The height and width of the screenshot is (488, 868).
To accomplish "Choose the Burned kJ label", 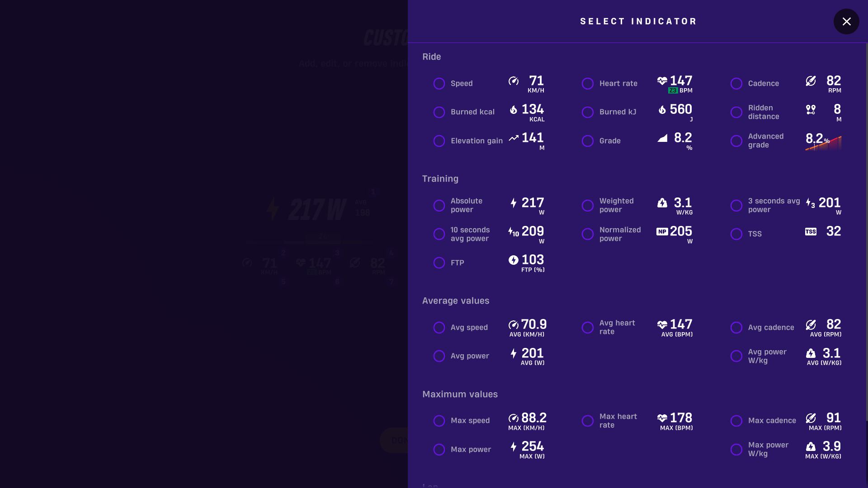I will (x=618, y=112).
